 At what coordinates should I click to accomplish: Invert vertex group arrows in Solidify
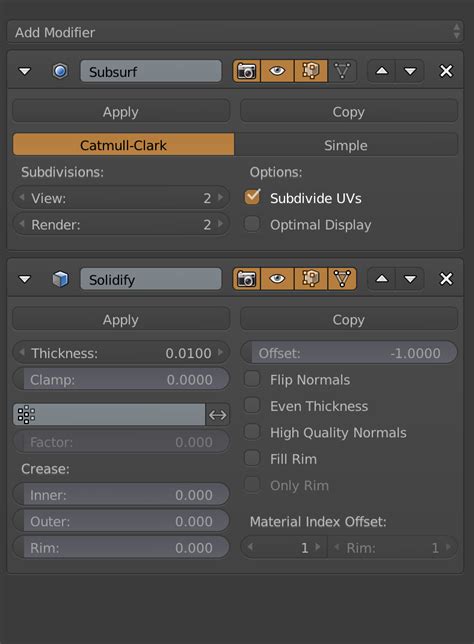coord(217,415)
